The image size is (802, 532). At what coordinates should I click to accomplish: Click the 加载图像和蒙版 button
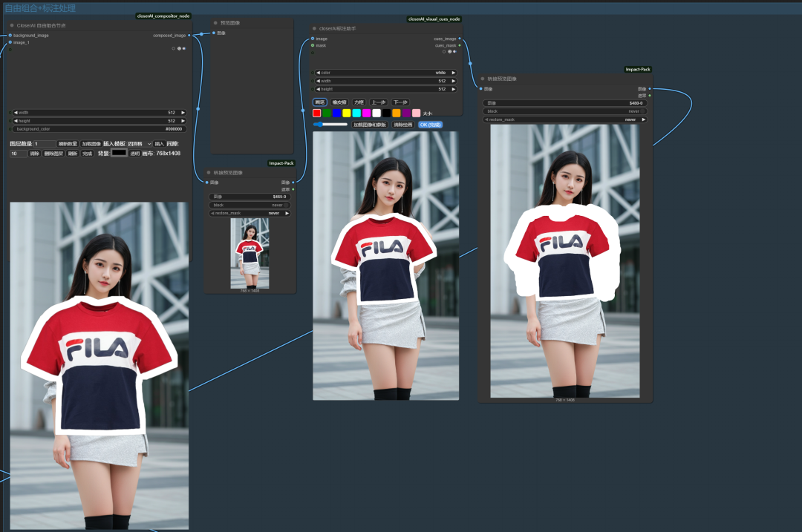click(370, 125)
